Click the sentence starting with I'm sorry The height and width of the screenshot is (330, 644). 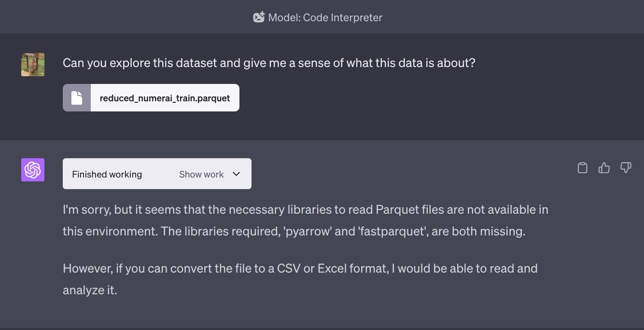point(306,220)
